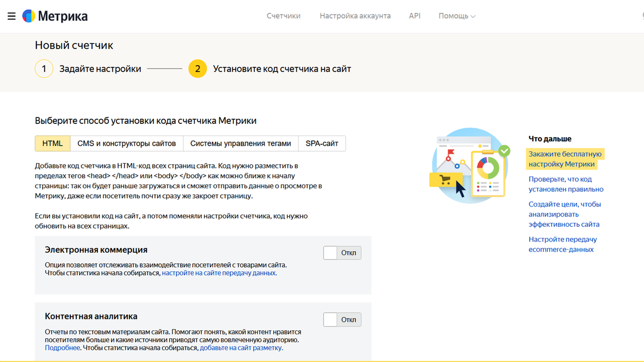Screen dimensions: 644x362
Task: Click the Контентная аналитика heading
Action: click(x=91, y=316)
